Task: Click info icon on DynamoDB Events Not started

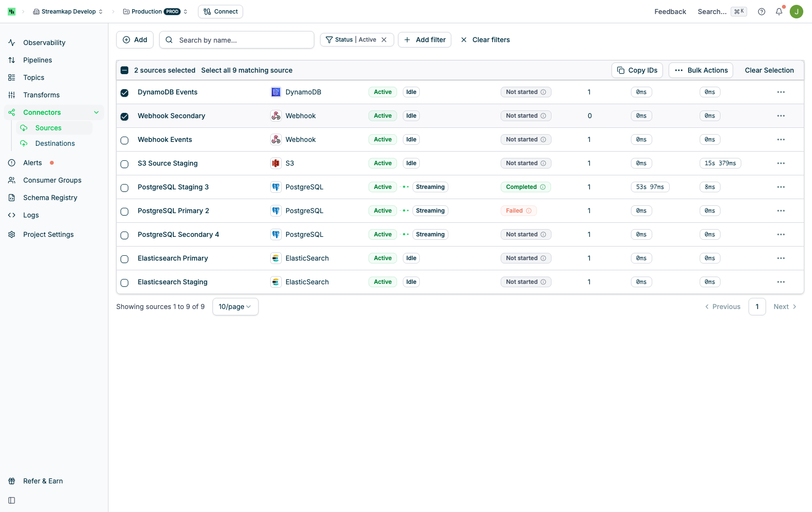Action: [543, 92]
